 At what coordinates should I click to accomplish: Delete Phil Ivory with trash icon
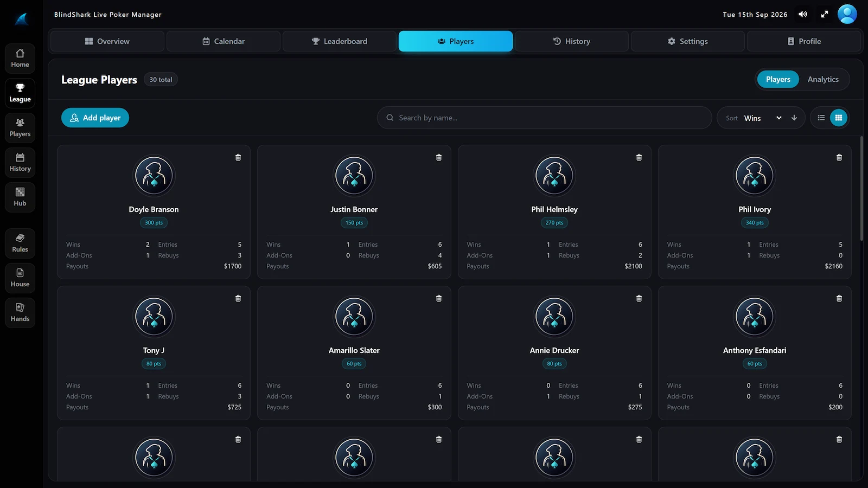(x=839, y=157)
